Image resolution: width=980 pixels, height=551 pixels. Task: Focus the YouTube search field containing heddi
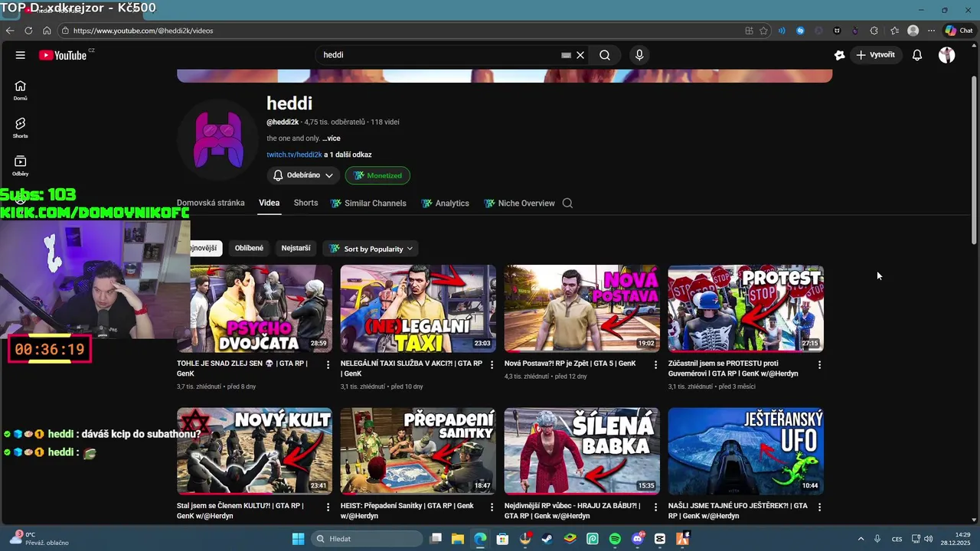pos(440,55)
